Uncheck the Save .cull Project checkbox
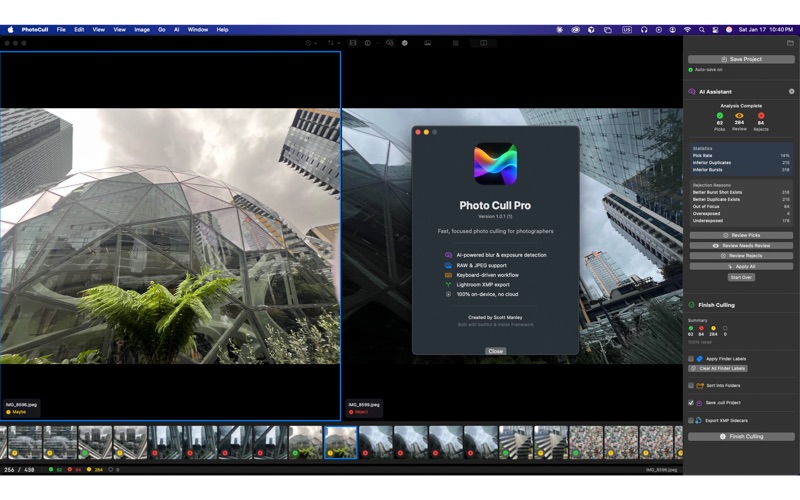The image size is (800, 500). (691, 403)
